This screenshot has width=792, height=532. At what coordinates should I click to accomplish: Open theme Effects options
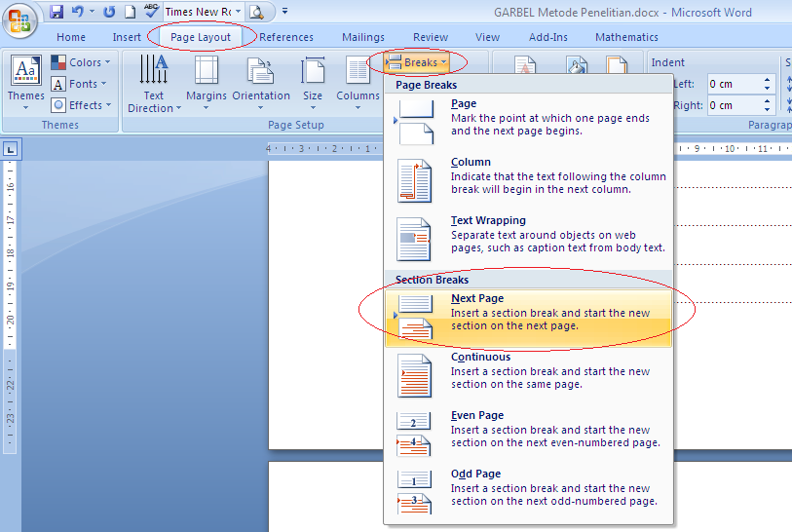point(81,105)
